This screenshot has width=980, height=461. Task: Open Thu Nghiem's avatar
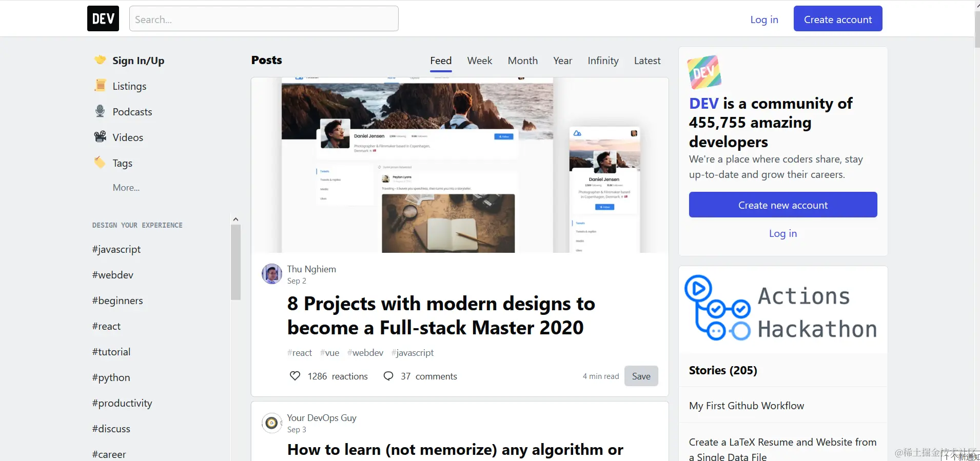[x=272, y=274]
